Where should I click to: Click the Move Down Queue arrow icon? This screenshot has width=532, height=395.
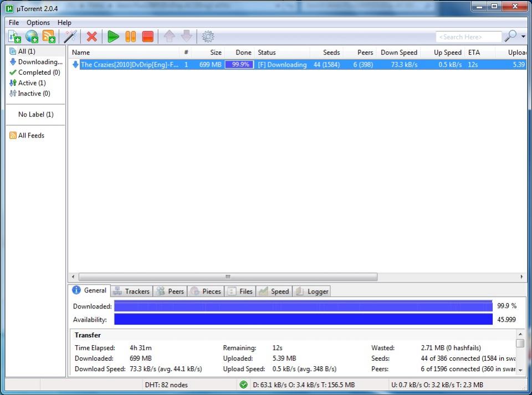pos(187,36)
